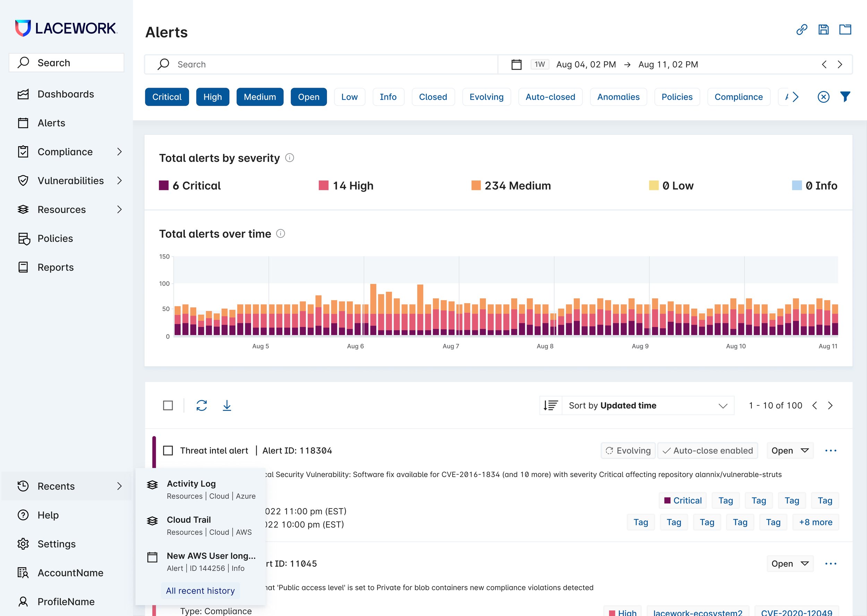Image resolution: width=867 pixels, height=616 pixels.
Task: Tick the Threat intel alert checkbox
Action: tap(168, 451)
